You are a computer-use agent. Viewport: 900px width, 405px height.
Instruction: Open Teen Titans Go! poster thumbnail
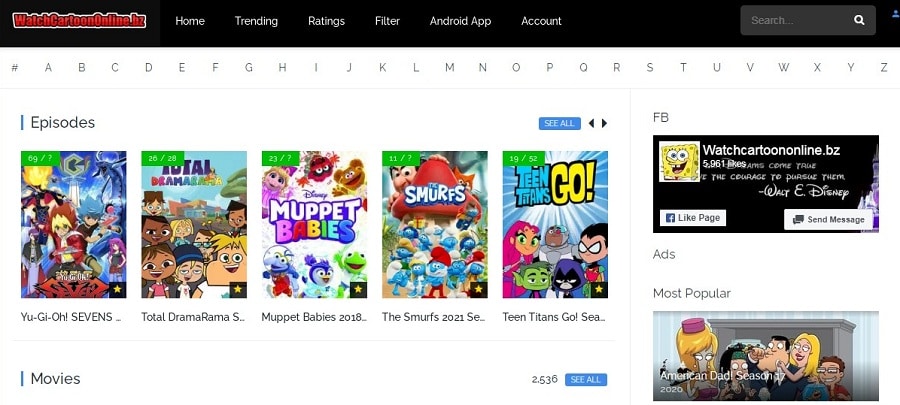point(555,224)
